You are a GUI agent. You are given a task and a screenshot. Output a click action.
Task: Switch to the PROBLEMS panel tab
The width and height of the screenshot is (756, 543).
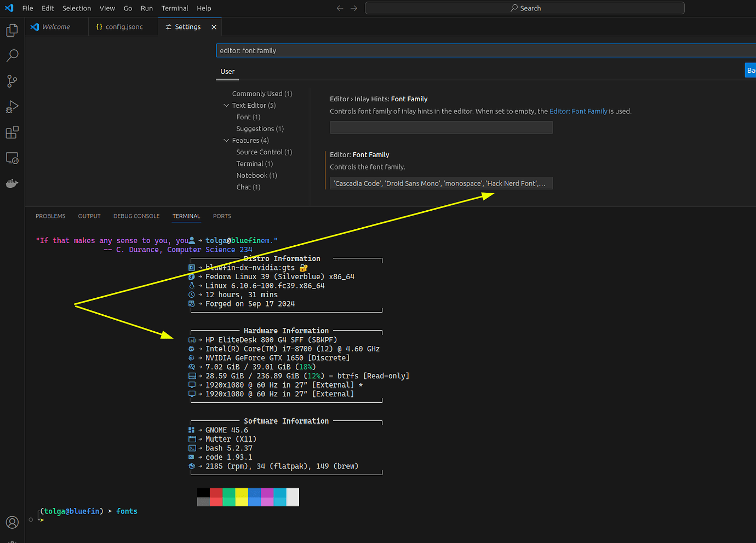pos(50,216)
